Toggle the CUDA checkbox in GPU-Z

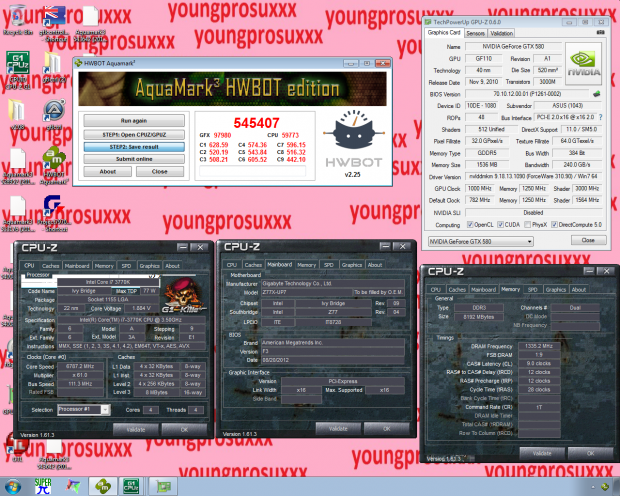[x=500, y=225]
